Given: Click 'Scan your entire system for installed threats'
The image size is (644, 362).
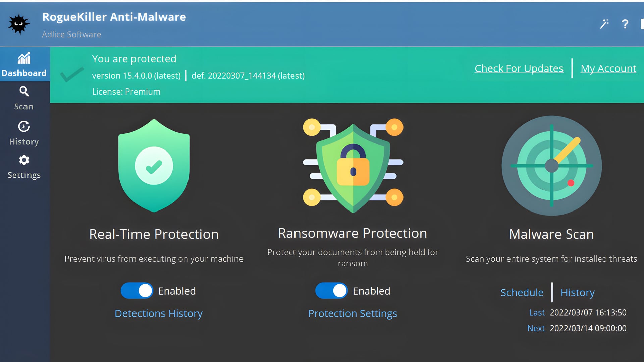Looking at the screenshot, I should 551,259.
